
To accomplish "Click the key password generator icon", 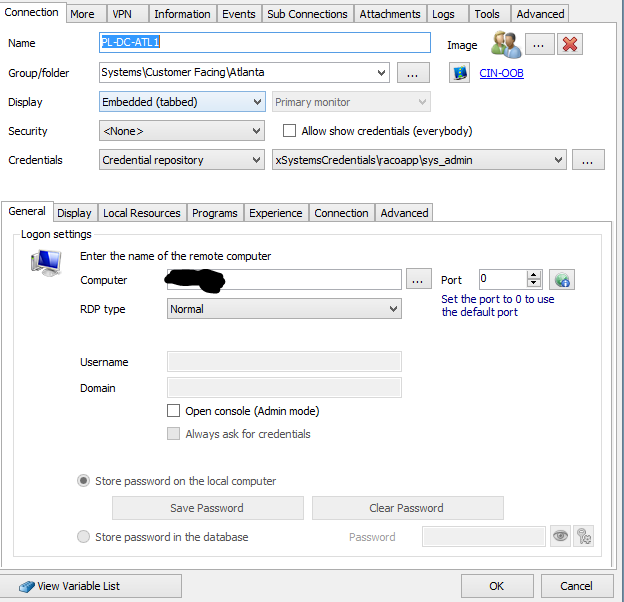I will click(x=583, y=536).
